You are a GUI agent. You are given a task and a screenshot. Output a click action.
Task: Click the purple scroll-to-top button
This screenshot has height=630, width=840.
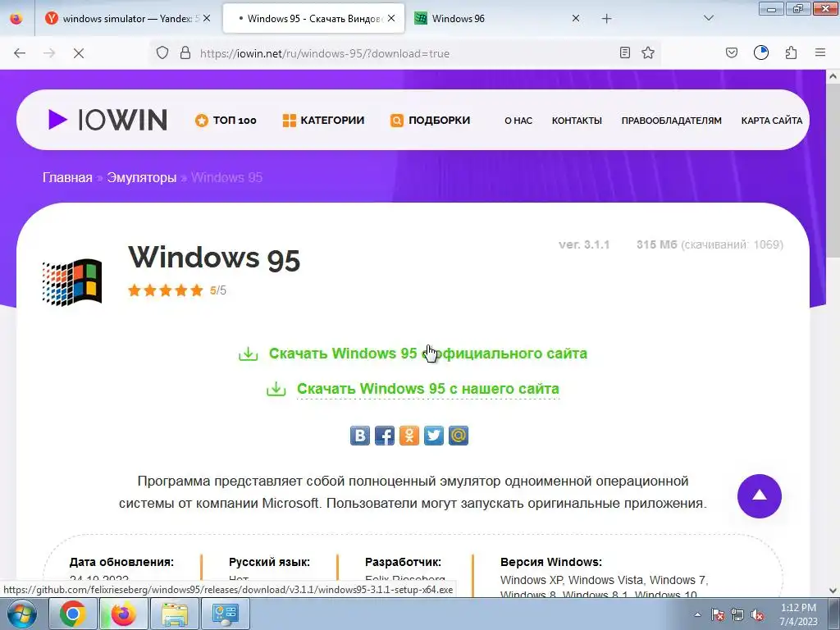click(759, 496)
